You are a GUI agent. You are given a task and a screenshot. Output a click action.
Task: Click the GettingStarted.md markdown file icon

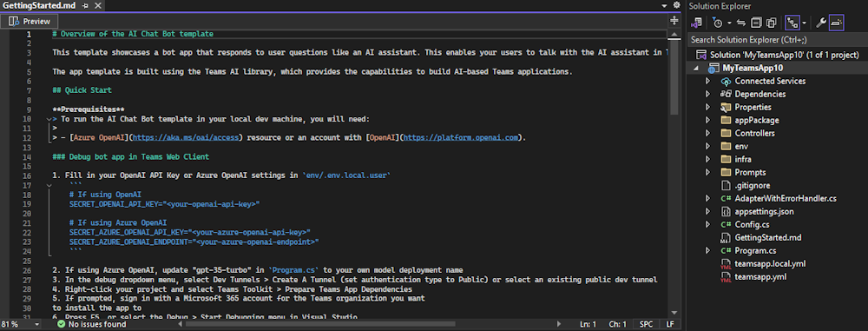tap(725, 238)
